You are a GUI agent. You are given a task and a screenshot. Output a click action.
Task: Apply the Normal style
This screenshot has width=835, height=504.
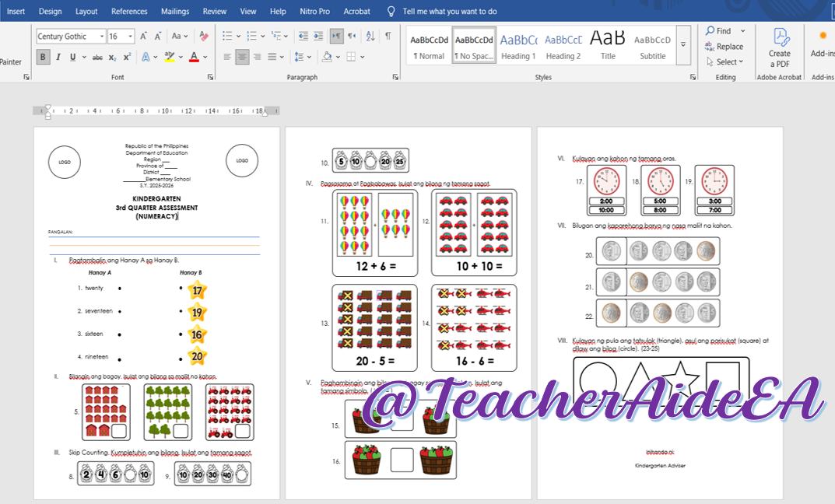430,47
